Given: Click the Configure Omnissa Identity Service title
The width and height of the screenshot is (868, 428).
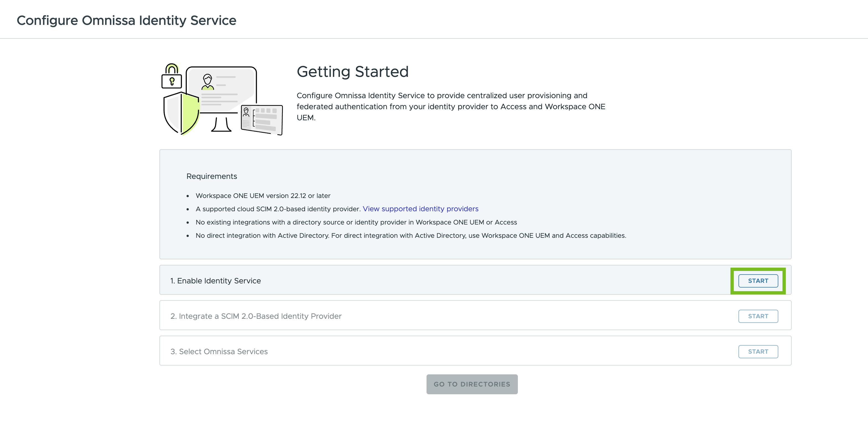Looking at the screenshot, I should tap(126, 20).
